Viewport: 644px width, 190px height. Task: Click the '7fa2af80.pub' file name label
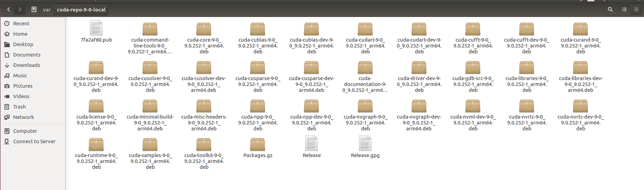(x=96, y=40)
